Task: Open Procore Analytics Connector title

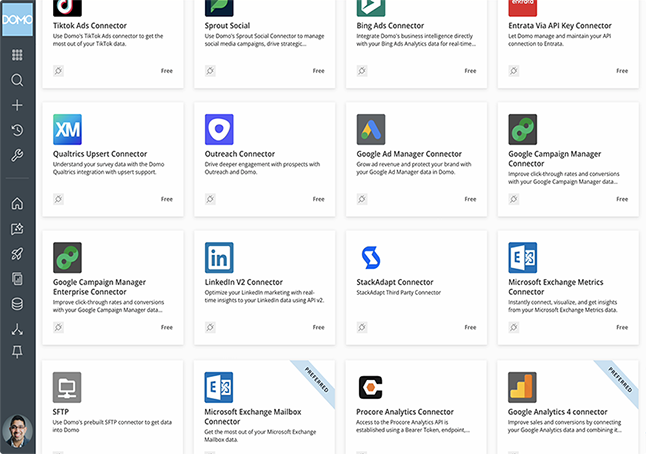Action: 405,412
